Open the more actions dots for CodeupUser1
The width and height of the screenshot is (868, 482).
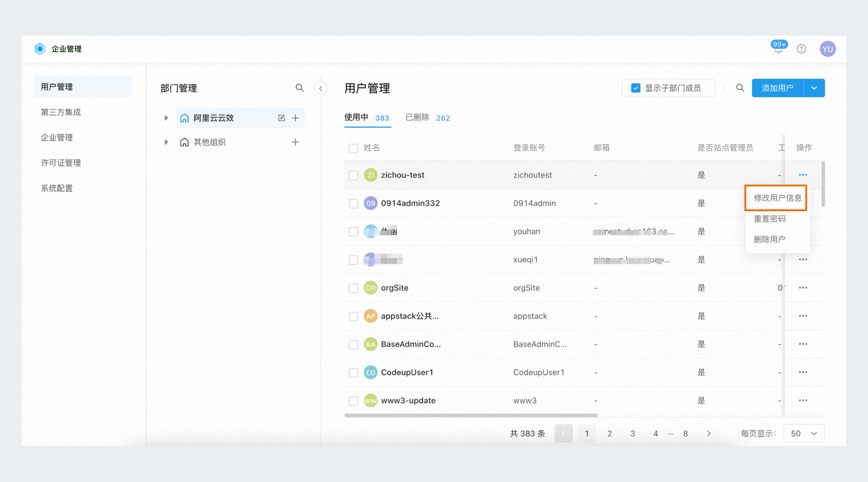[803, 372]
